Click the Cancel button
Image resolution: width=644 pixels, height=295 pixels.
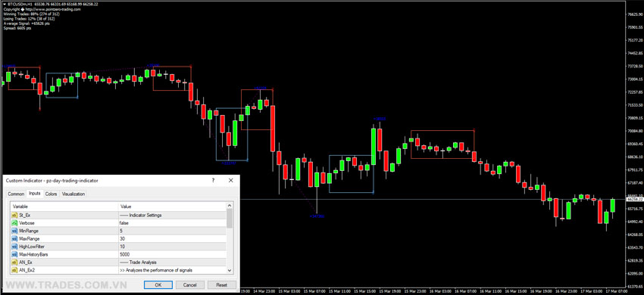pyautogui.click(x=189, y=284)
